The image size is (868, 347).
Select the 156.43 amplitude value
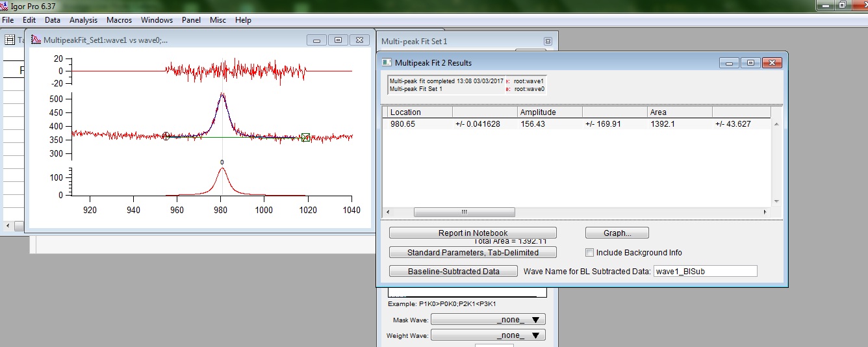point(533,123)
